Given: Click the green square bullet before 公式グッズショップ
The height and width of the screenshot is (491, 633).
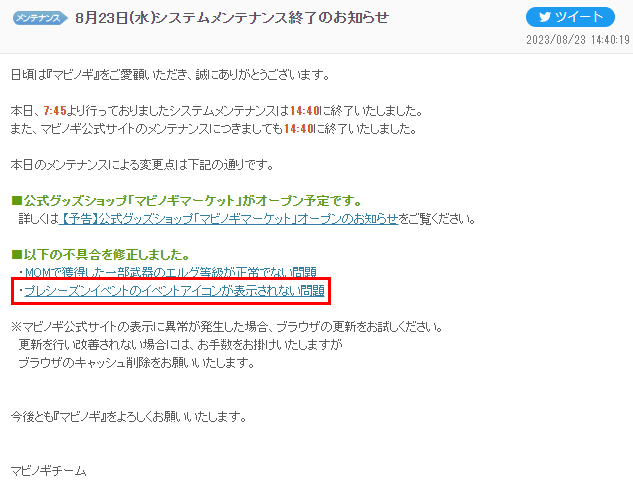Looking at the screenshot, I should (x=17, y=201).
